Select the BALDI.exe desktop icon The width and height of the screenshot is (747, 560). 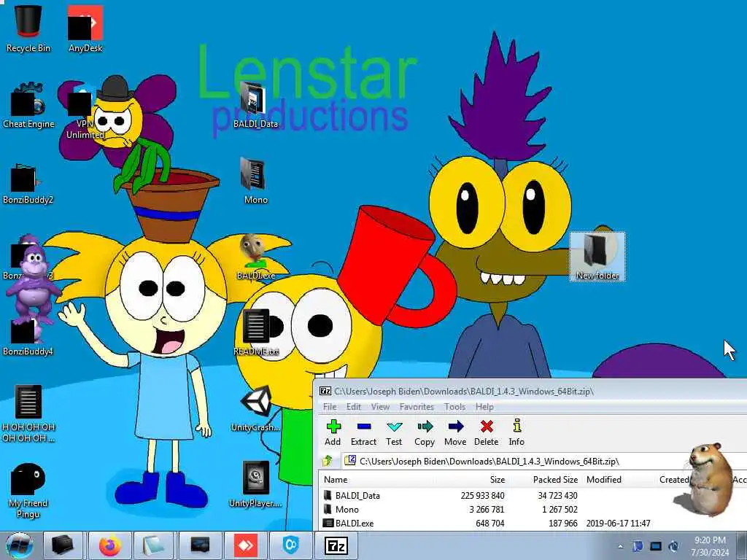click(256, 257)
